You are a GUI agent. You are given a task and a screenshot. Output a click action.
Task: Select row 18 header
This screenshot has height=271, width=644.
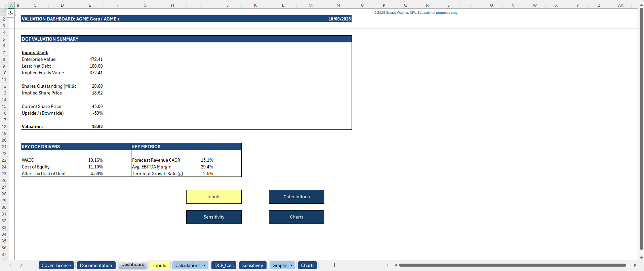tap(4, 127)
